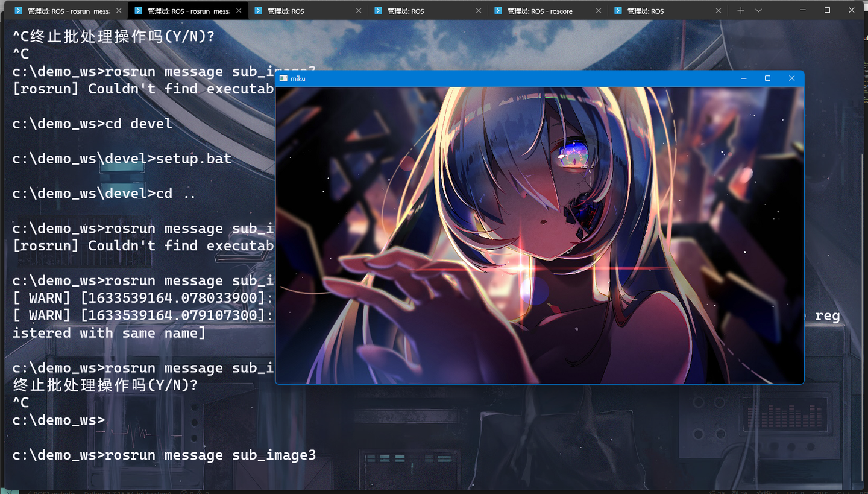868x494 pixels.
Task: Close the "ROS - roscore" tab
Action: point(597,10)
